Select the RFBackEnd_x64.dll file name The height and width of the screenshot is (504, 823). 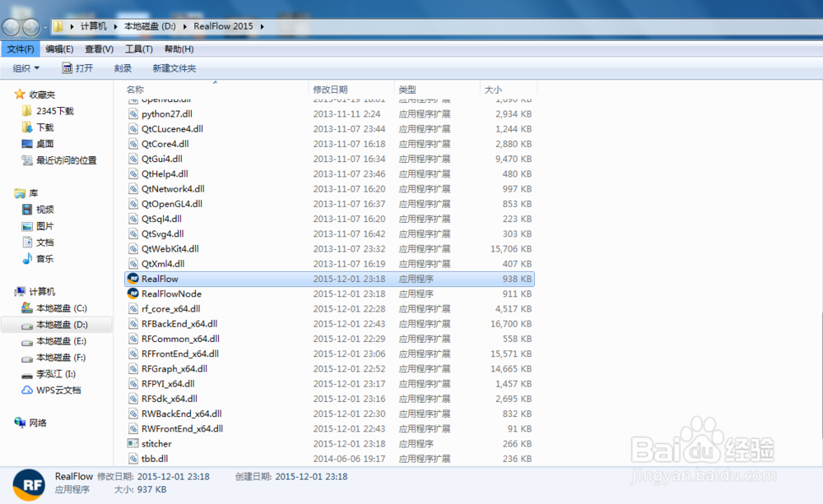tap(179, 324)
